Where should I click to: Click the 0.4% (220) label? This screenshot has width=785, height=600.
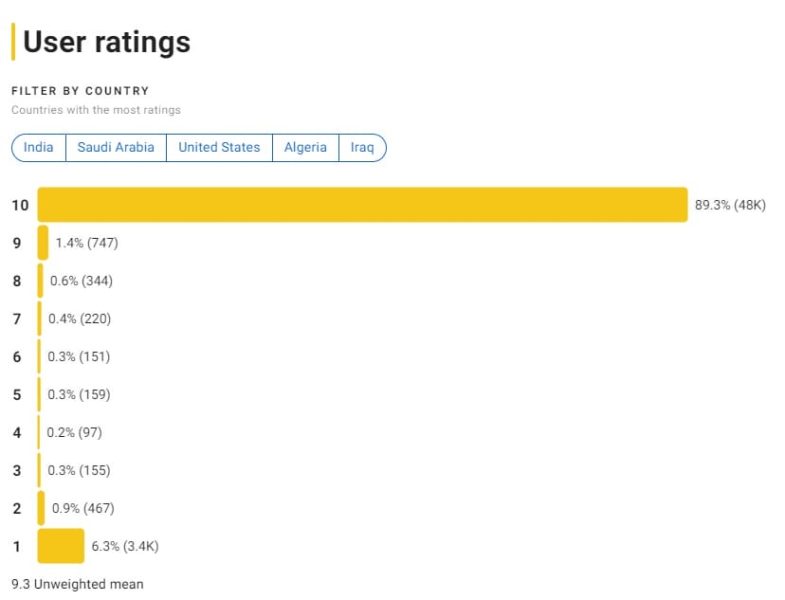(80, 319)
